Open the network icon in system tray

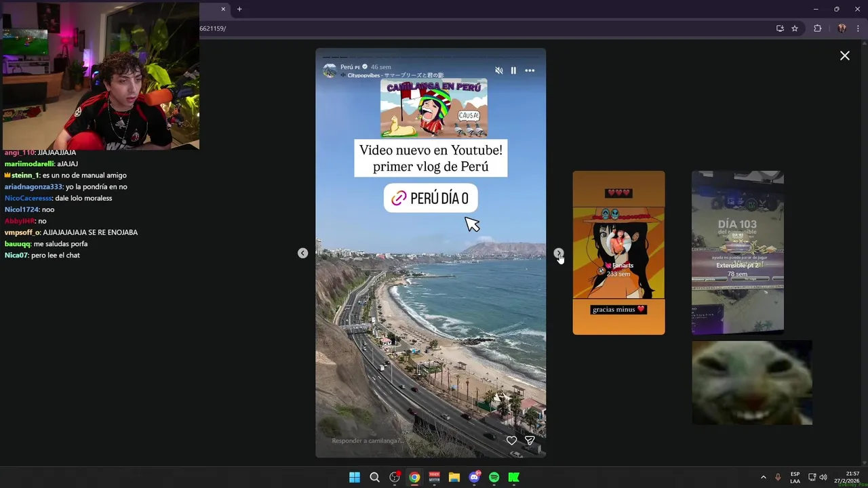point(812,477)
